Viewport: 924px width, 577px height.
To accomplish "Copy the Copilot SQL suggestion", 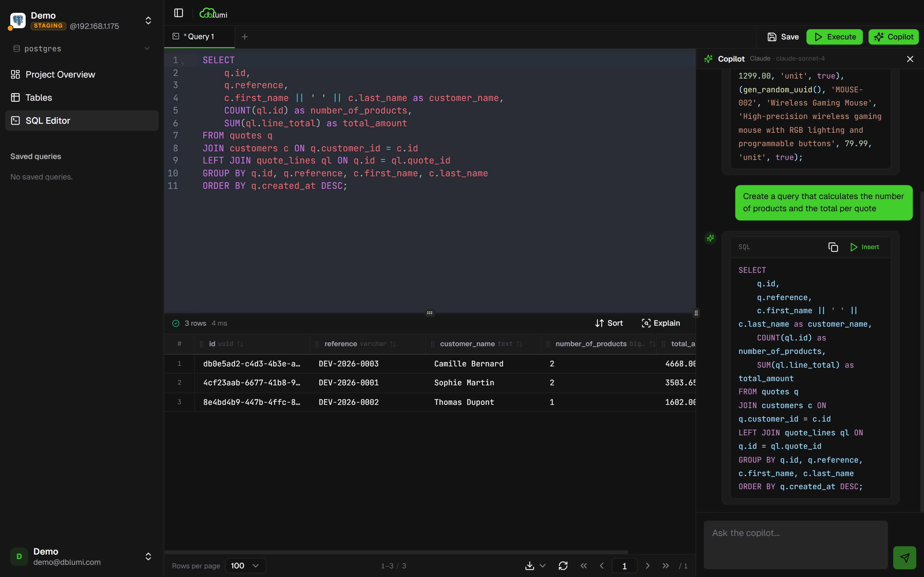I will point(833,247).
